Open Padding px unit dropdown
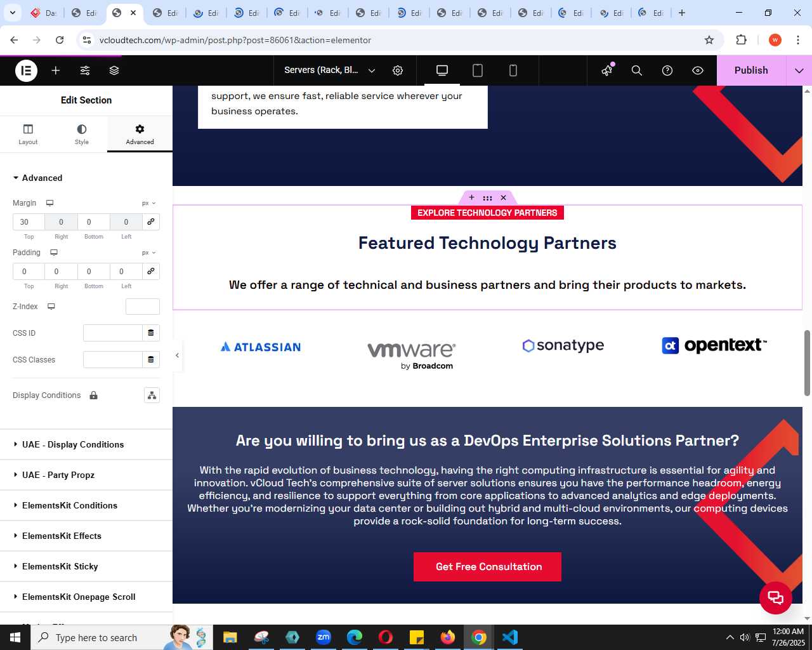The width and height of the screenshot is (812, 650). click(x=149, y=253)
